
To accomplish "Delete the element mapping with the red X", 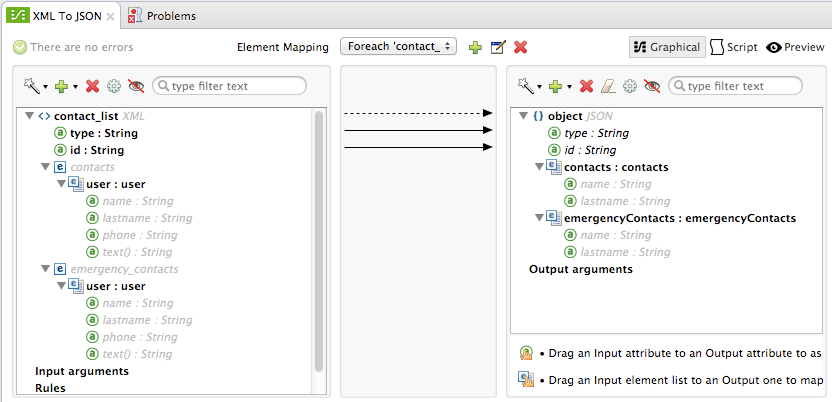I will click(x=520, y=47).
